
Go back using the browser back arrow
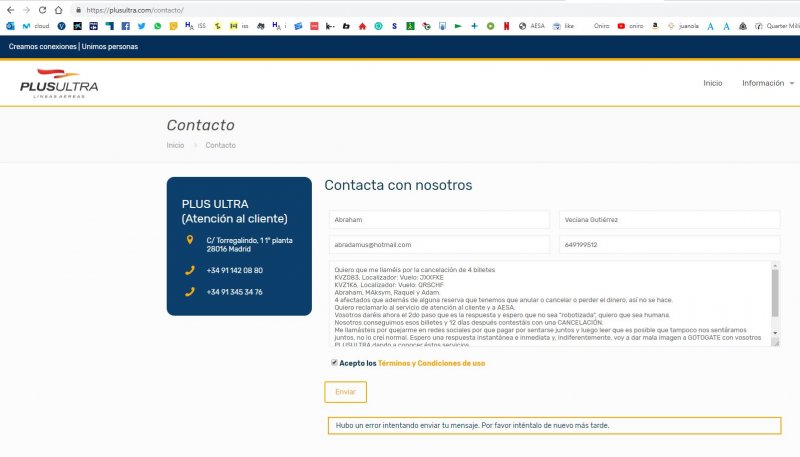(x=10, y=10)
